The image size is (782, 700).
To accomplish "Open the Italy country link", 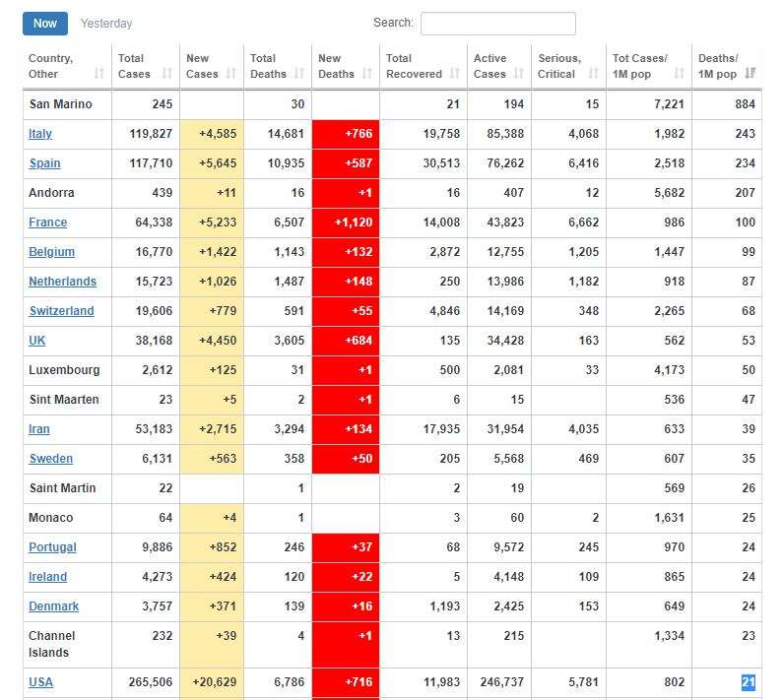I will [40, 134].
